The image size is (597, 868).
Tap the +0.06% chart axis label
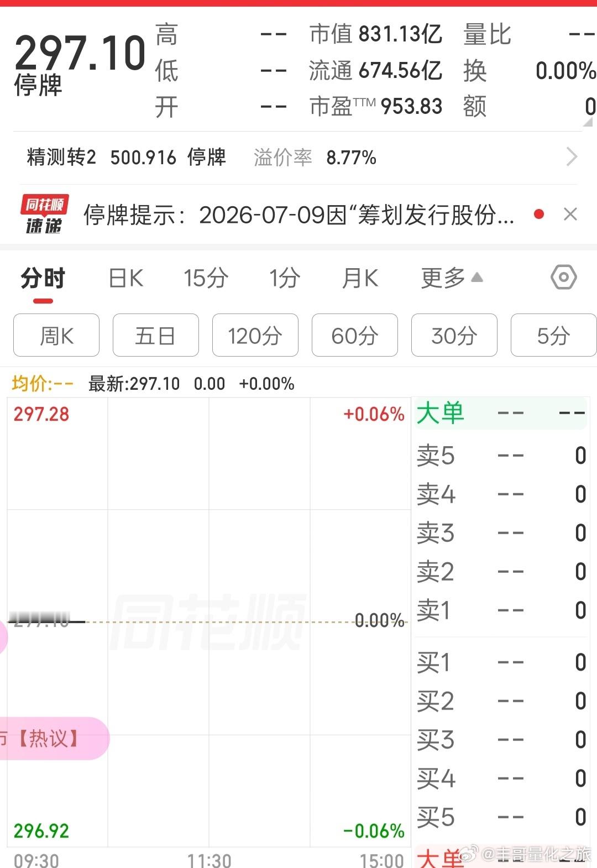(x=374, y=414)
